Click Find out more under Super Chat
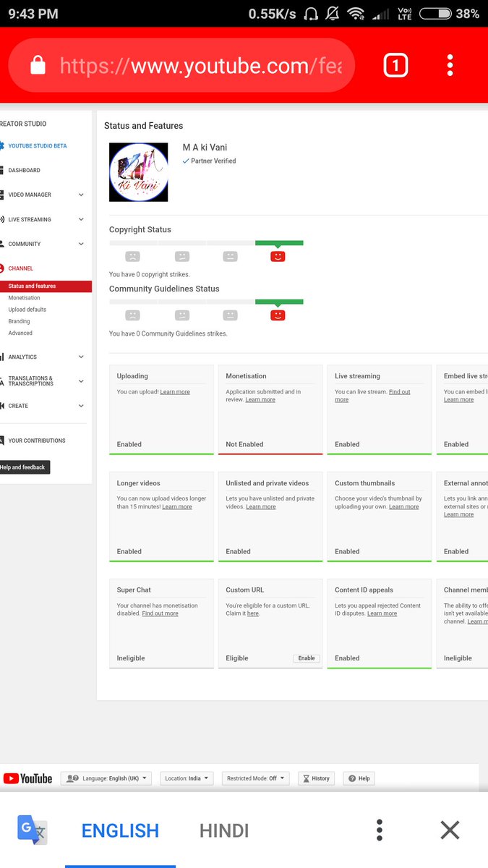 tap(160, 613)
